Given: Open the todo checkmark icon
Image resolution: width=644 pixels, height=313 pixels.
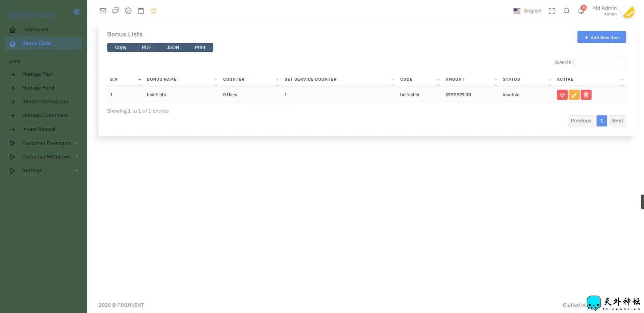Looking at the screenshot, I should click(x=128, y=11).
